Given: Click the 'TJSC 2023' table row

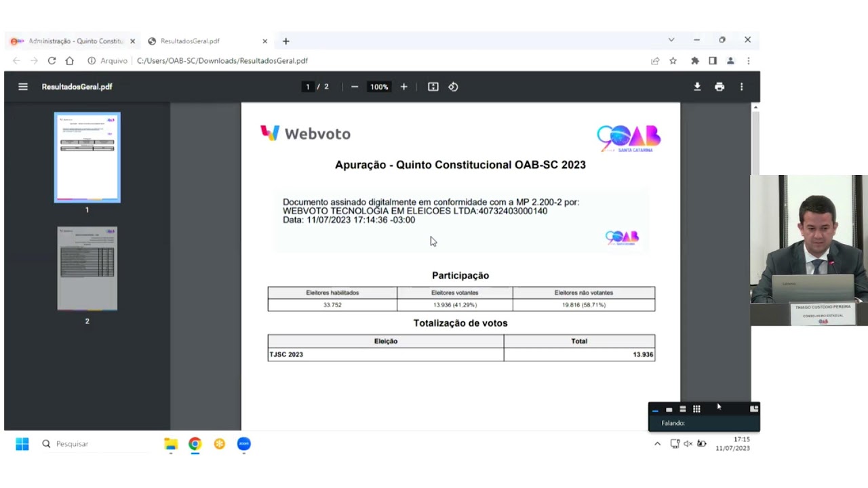Looking at the screenshot, I should pos(461,354).
